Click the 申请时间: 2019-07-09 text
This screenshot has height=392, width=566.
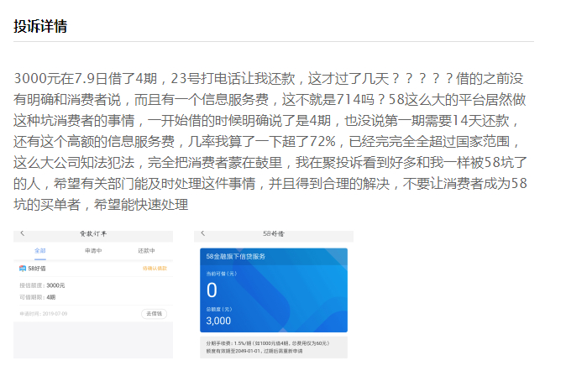click(44, 314)
